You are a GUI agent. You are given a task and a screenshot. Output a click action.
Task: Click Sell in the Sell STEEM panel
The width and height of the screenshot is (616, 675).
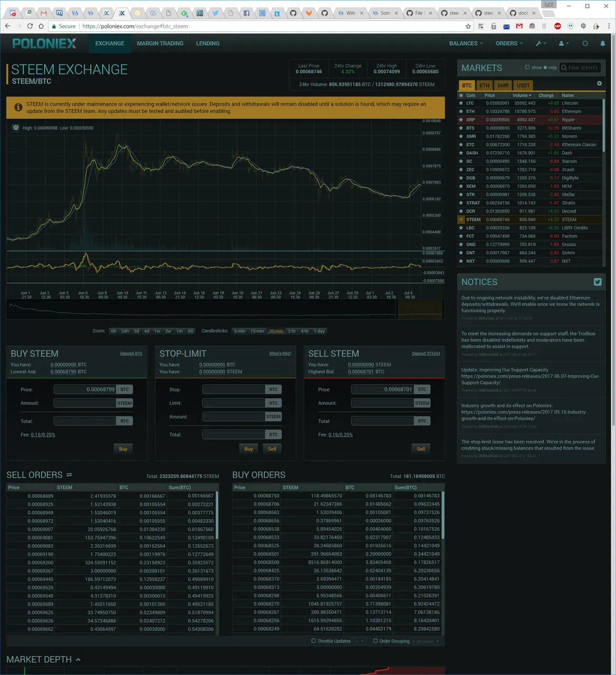pyautogui.click(x=421, y=449)
